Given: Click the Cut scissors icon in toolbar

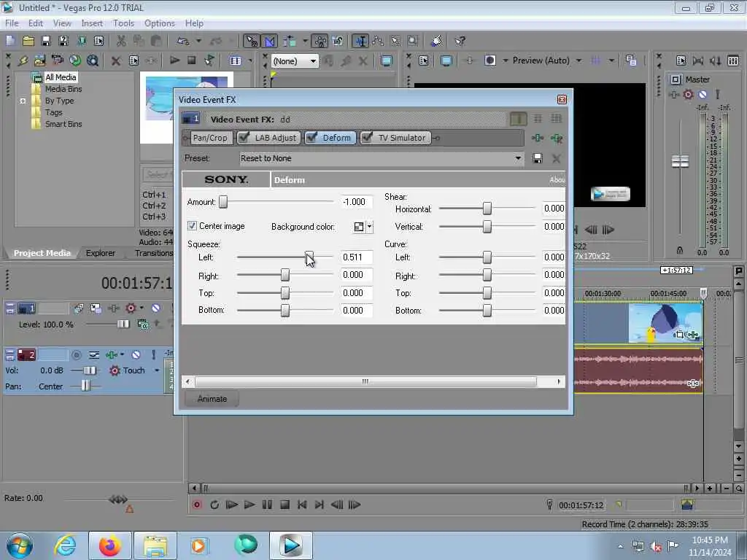Looking at the screenshot, I should tap(122, 41).
